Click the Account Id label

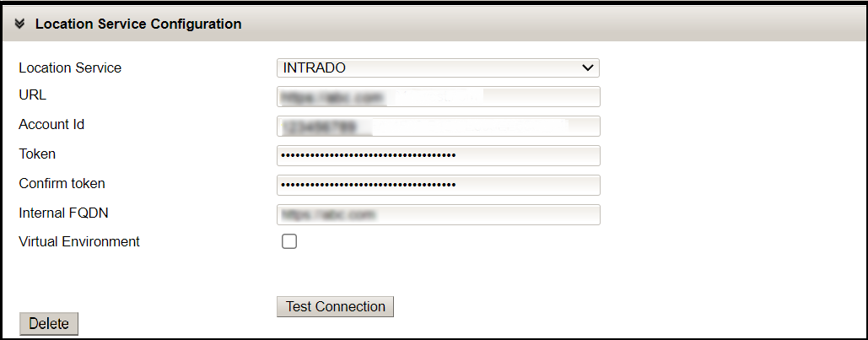pos(51,125)
